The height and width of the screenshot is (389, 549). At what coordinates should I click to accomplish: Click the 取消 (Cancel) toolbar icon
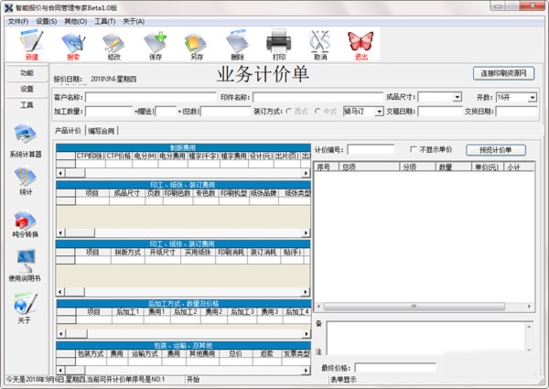point(320,45)
